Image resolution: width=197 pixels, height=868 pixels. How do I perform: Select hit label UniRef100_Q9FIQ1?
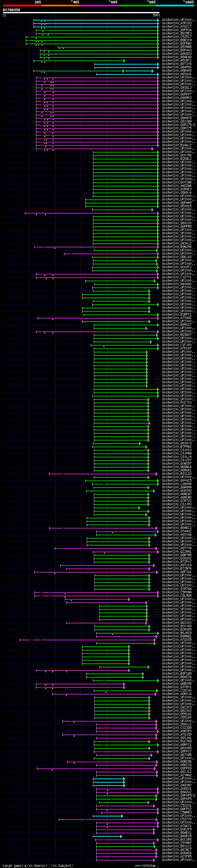pos(177,572)
